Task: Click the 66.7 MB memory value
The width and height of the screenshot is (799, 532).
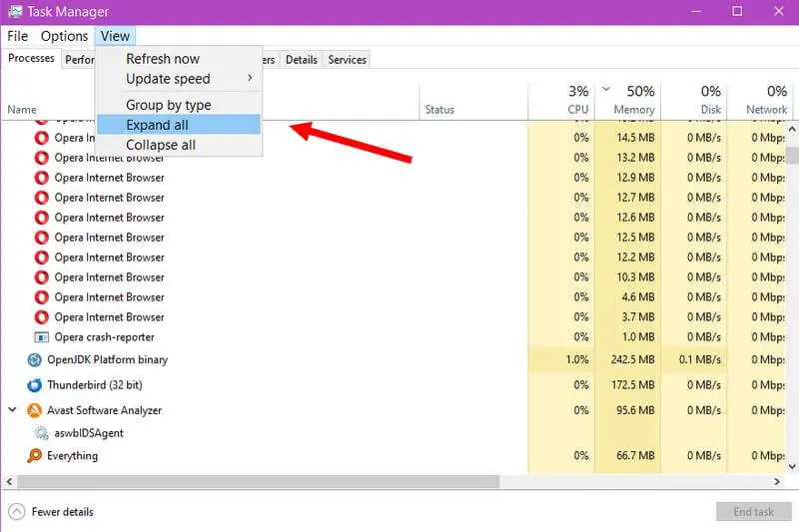Action: pyautogui.click(x=635, y=455)
